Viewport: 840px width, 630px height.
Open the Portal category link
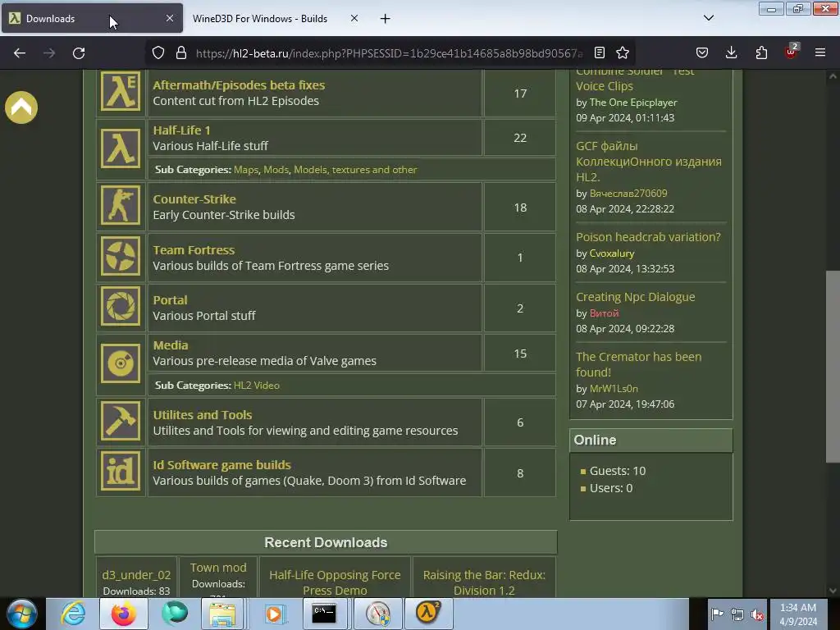click(x=171, y=300)
